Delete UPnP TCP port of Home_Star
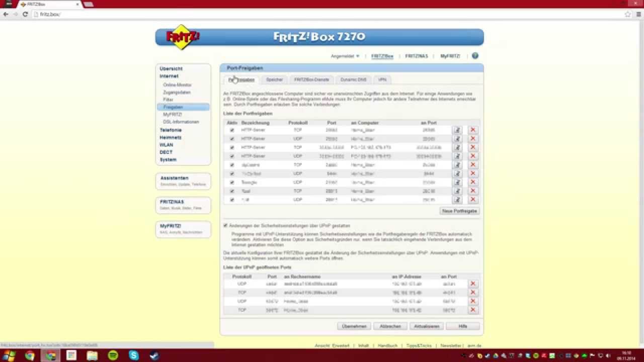The image size is (644, 362). click(x=473, y=310)
